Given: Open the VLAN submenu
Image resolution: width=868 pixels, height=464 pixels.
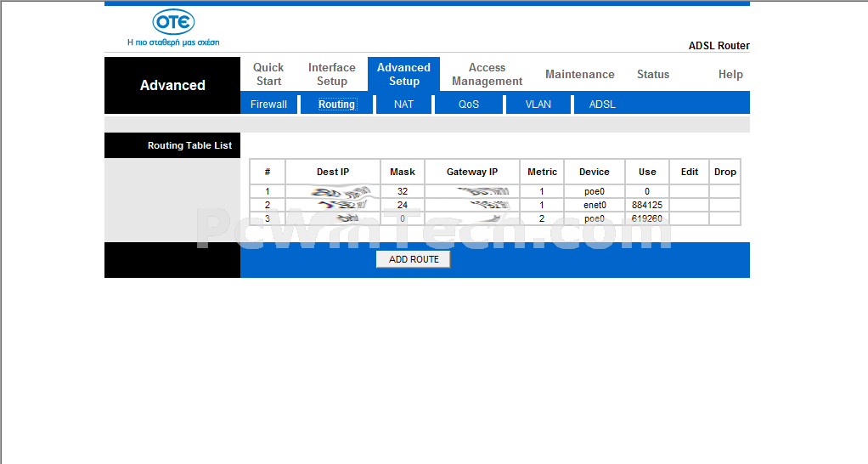Looking at the screenshot, I should coord(538,104).
